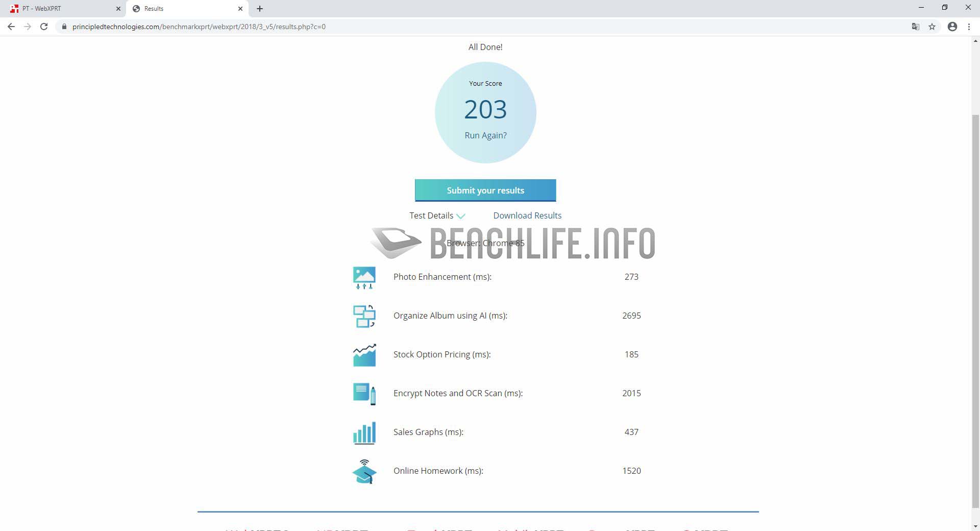
Task: Open the Chrome three-dot menu
Action: pos(969,27)
